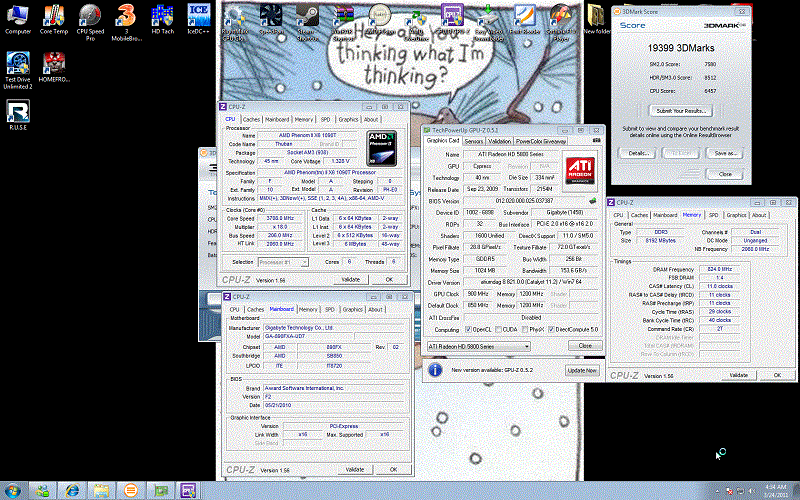Click the GPU-Z screenshot camera icon
The width and height of the screenshot is (800, 500).
click(596, 140)
